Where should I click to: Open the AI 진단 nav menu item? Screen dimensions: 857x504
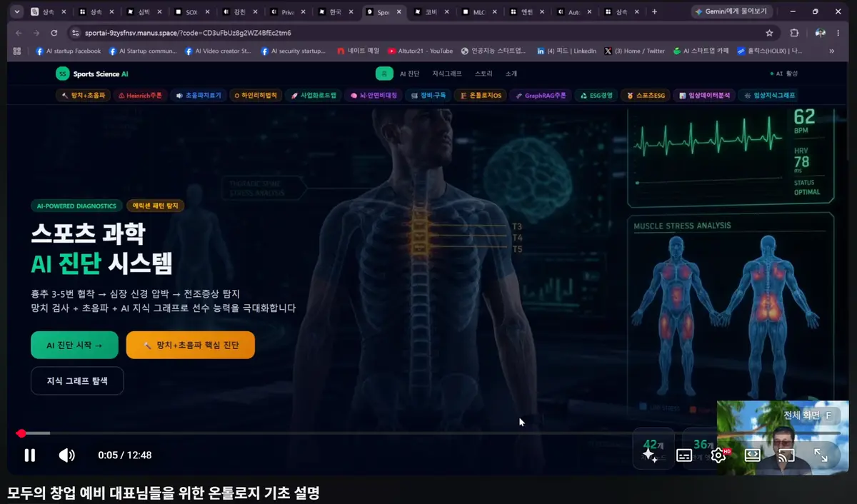tap(409, 74)
